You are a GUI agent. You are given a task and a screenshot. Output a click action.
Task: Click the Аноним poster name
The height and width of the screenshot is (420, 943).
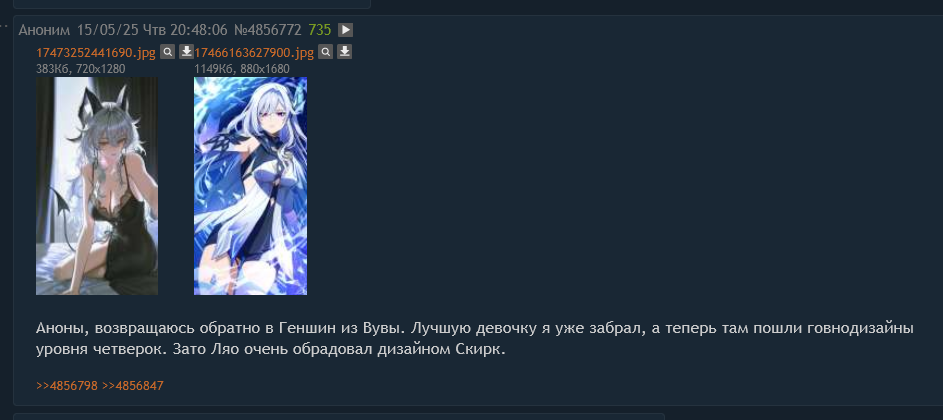45,29
